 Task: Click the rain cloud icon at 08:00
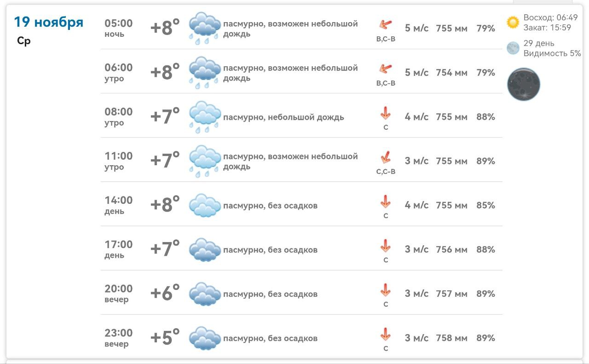coord(205,116)
